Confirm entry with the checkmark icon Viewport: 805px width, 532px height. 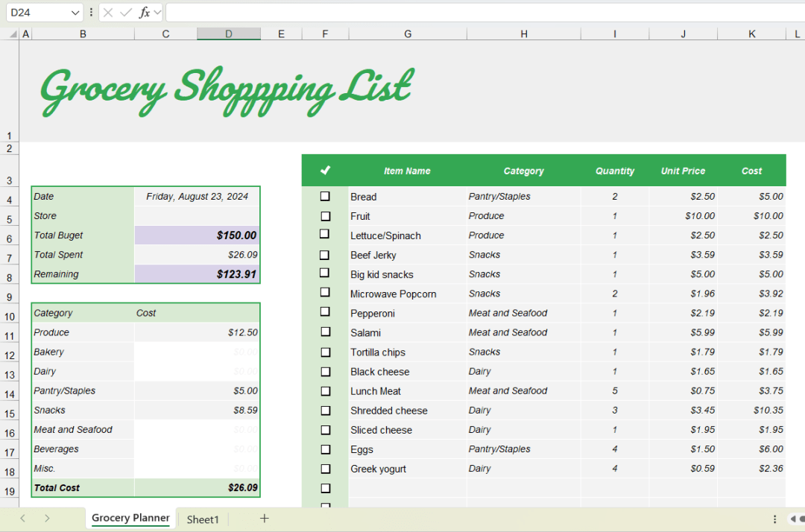click(126, 13)
